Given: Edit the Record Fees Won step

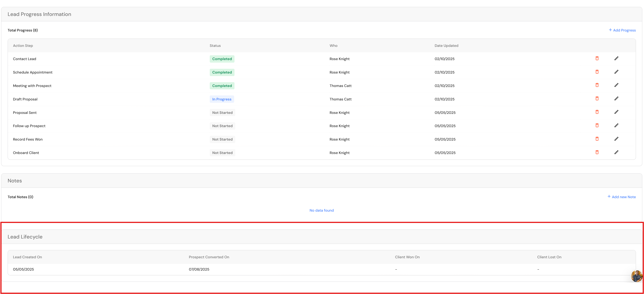Looking at the screenshot, I should [x=616, y=139].
